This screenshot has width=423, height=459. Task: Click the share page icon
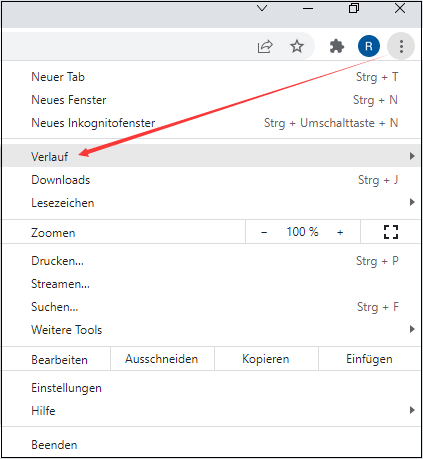click(265, 47)
